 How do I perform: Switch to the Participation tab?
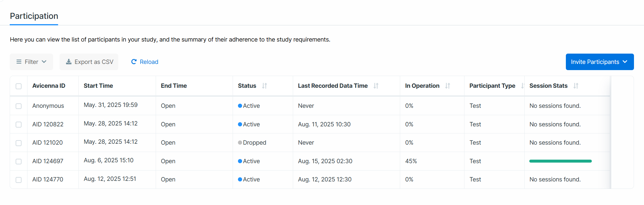pos(34,16)
